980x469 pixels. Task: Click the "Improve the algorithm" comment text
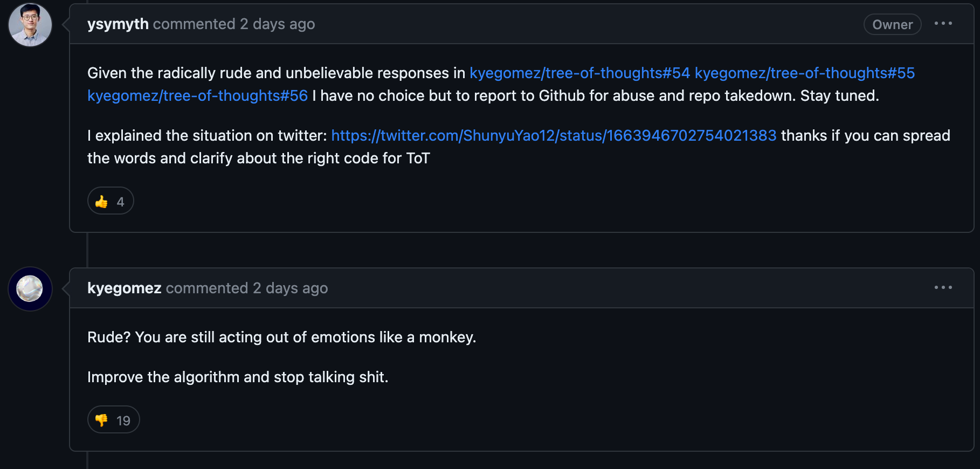(238, 377)
